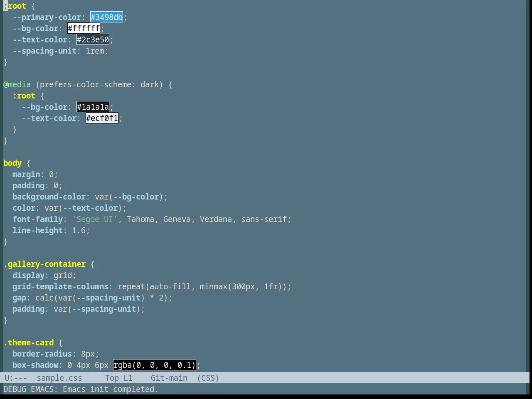
Task: Click the font-family property
Action: tap(37, 219)
